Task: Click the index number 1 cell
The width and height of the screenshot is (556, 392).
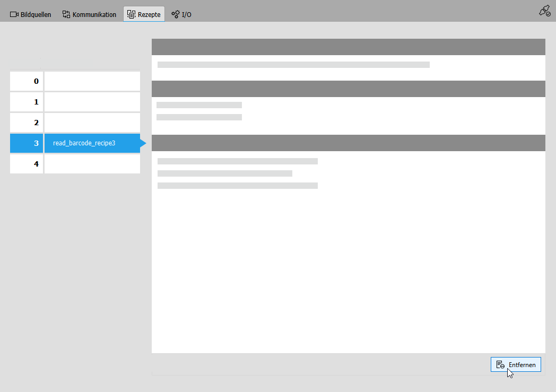Action: click(27, 102)
